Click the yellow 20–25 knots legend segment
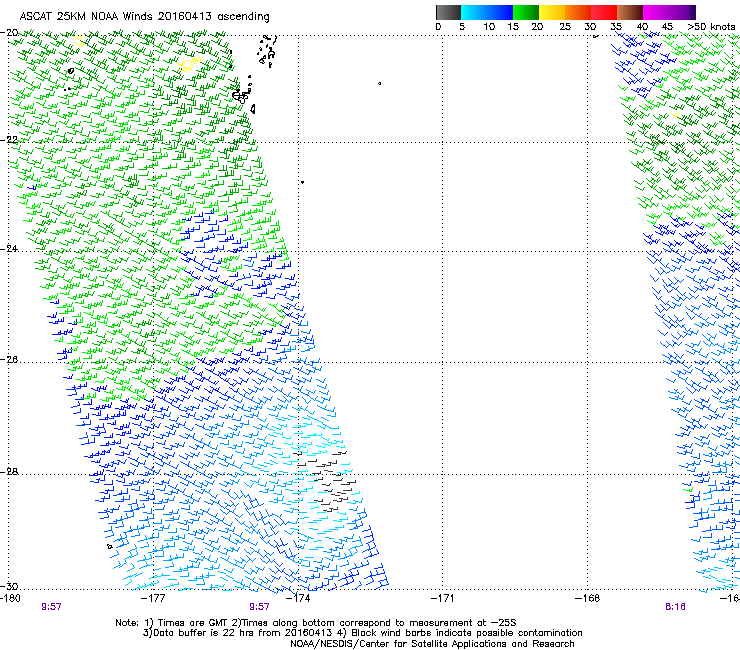740x650 pixels. pyautogui.click(x=552, y=12)
